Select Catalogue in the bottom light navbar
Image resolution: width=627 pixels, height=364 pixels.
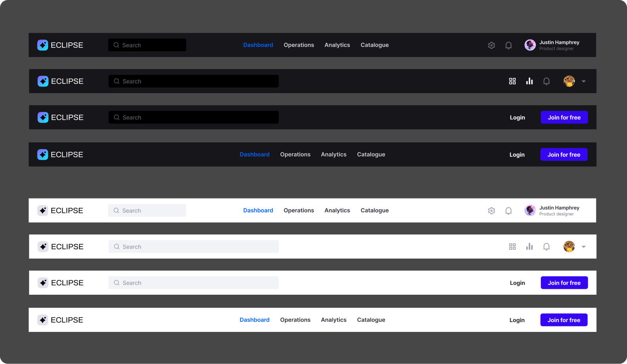click(x=371, y=320)
